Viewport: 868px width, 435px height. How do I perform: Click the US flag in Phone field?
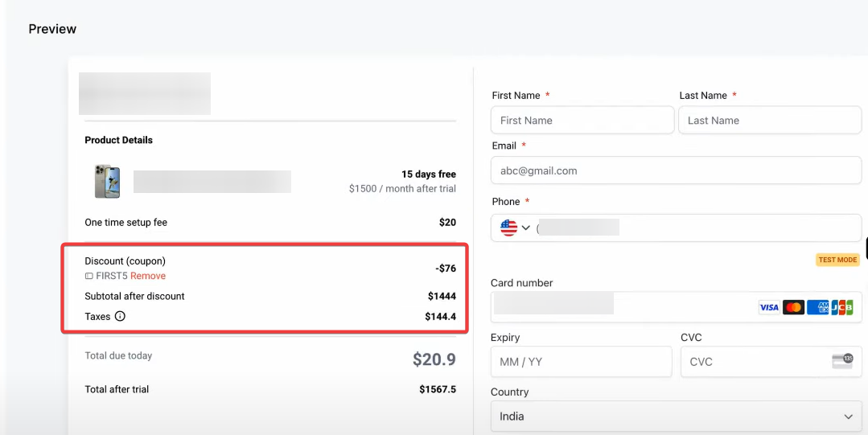(508, 228)
